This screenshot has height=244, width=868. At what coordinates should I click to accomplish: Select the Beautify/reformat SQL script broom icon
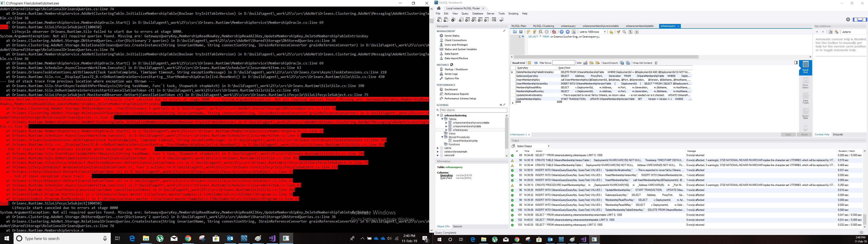point(619,32)
